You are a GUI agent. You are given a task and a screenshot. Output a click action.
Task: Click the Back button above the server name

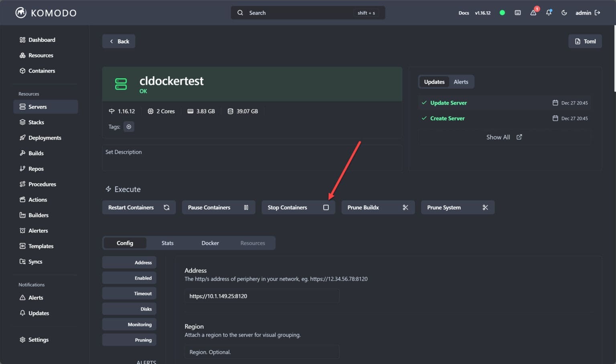click(118, 41)
